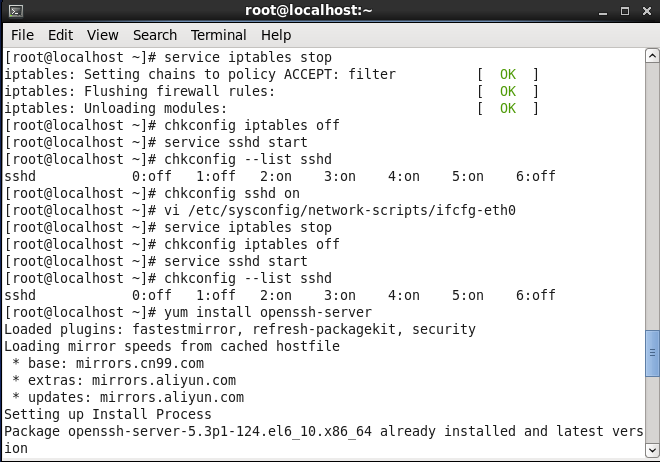Open the File menu
This screenshot has height=462, width=660.
[x=22, y=35]
